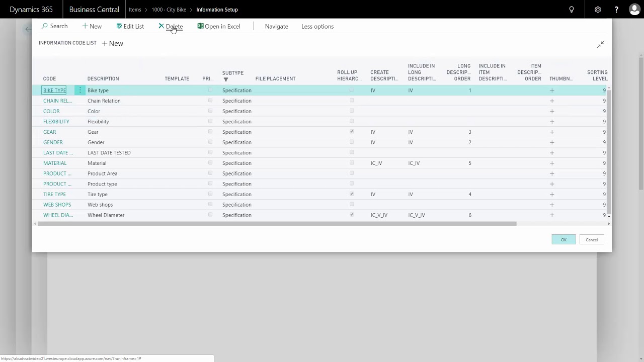
Task: Collapse the dialog with the shrink arrows icon
Action: [601, 44]
